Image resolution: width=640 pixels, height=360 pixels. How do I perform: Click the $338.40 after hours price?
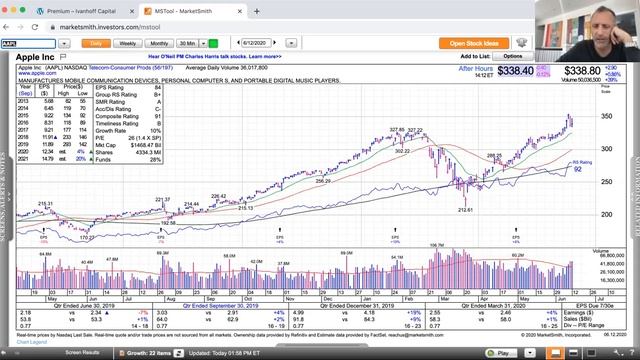click(x=515, y=71)
